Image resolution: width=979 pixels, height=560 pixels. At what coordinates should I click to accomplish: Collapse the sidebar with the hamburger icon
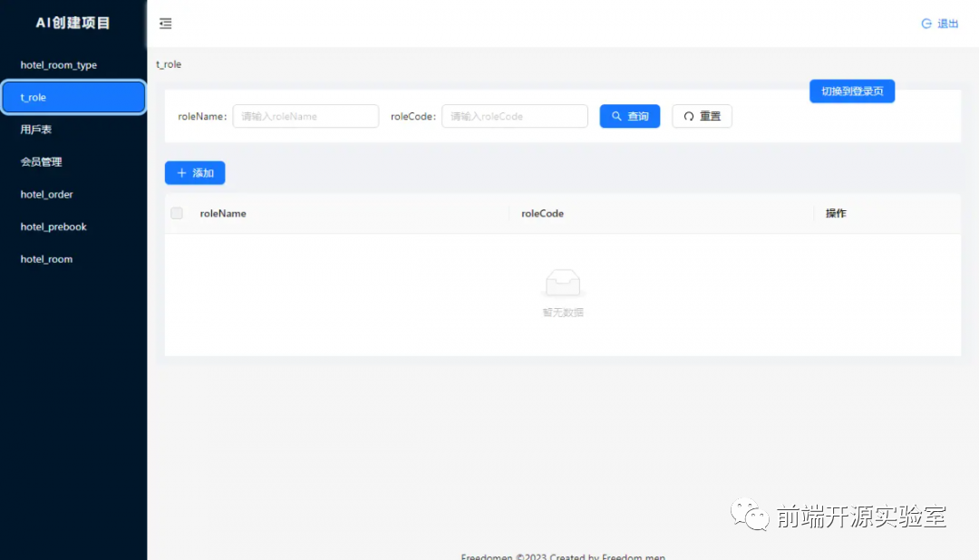(165, 24)
